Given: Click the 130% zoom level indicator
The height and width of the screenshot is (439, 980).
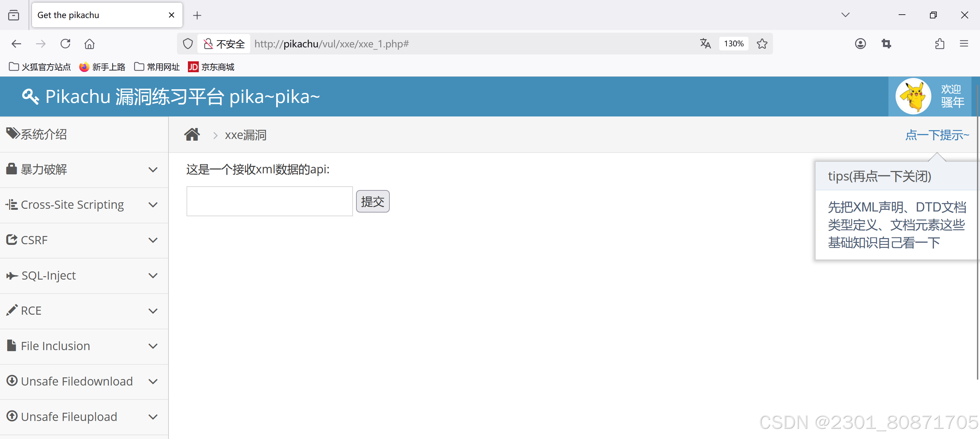Looking at the screenshot, I should pyautogui.click(x=734, y=44).
